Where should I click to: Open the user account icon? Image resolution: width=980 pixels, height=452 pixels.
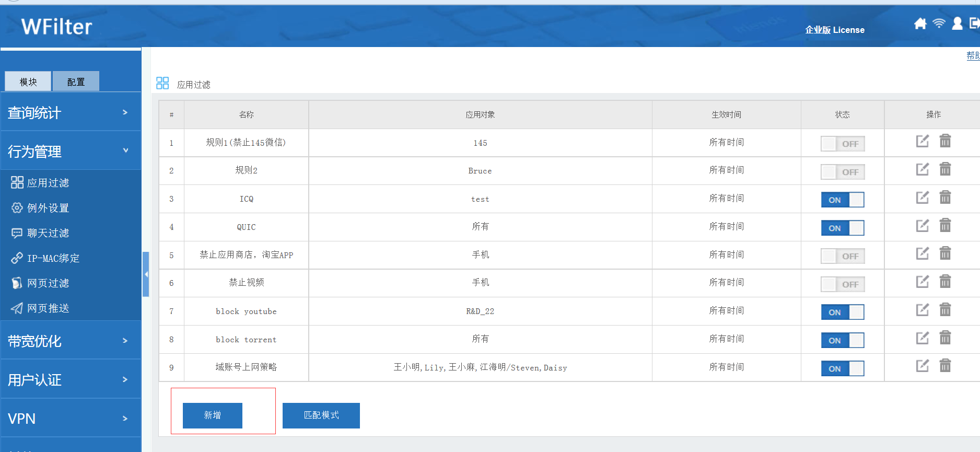point(957,24)
